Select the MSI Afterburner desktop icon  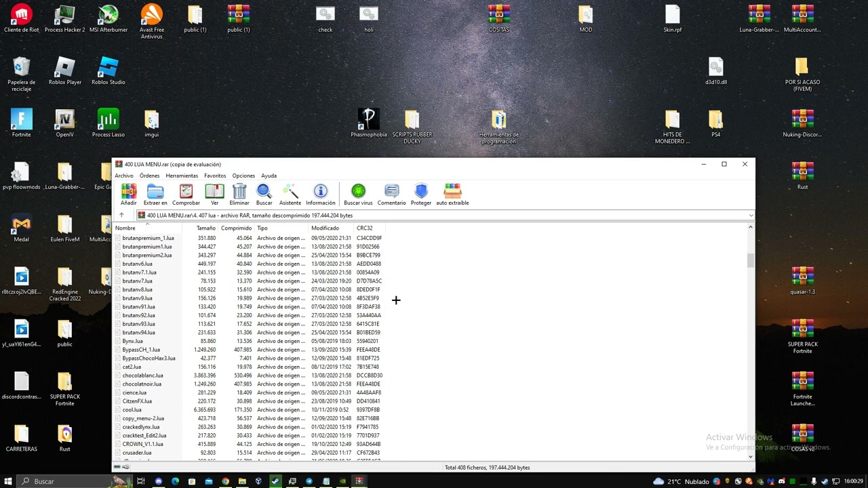point(108,19)
